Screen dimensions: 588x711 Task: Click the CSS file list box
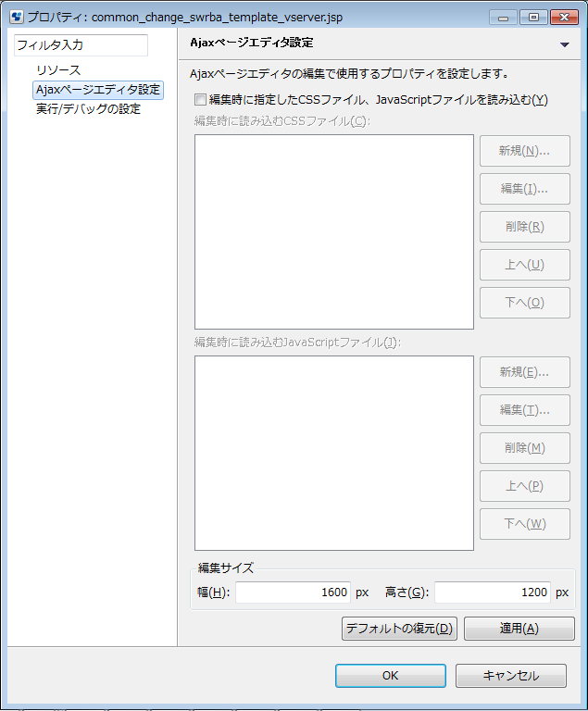coord(334,231)
